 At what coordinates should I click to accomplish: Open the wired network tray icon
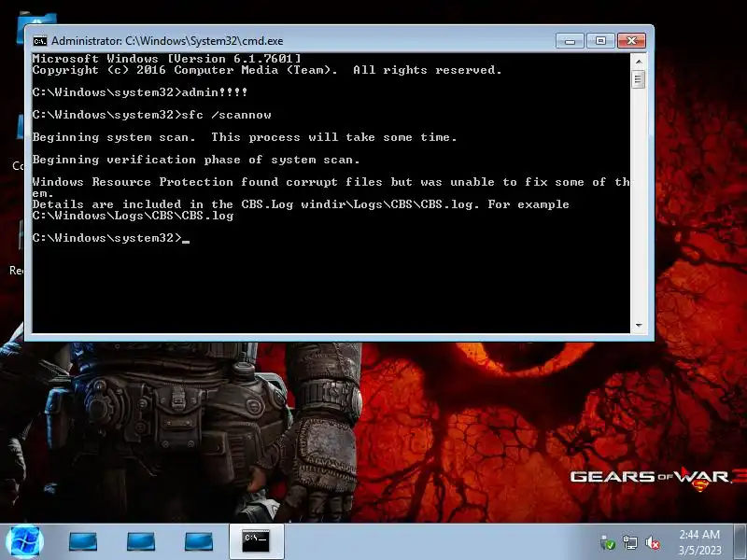629,542
